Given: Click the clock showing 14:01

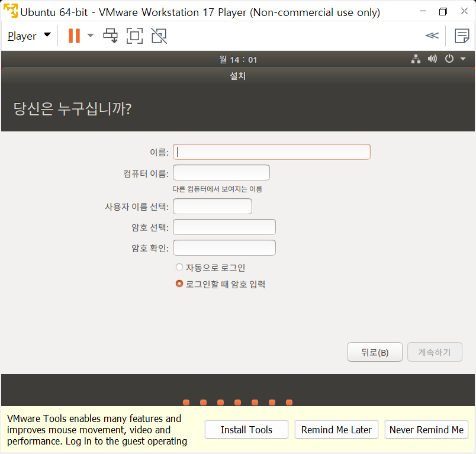Looking at the screenshot, I should 238,59.
